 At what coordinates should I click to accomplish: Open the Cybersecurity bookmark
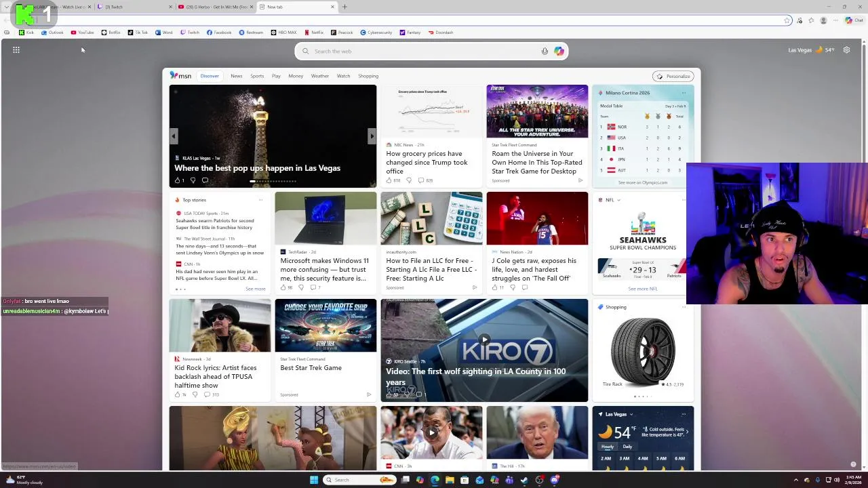click(x=376, y=33)
